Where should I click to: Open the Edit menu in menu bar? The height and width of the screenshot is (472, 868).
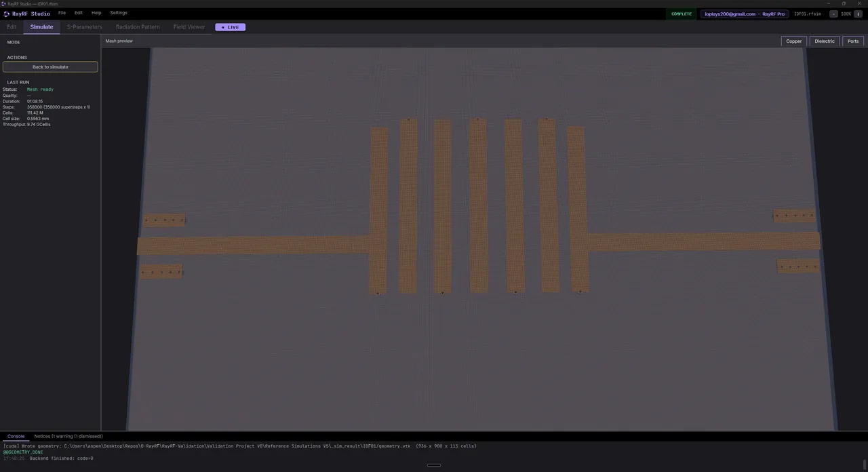79,13
